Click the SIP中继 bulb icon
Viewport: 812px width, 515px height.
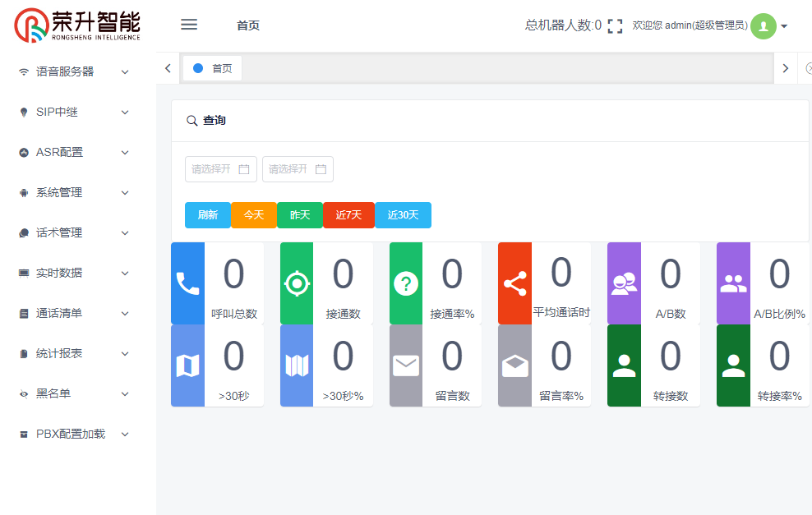pos(23,113)
